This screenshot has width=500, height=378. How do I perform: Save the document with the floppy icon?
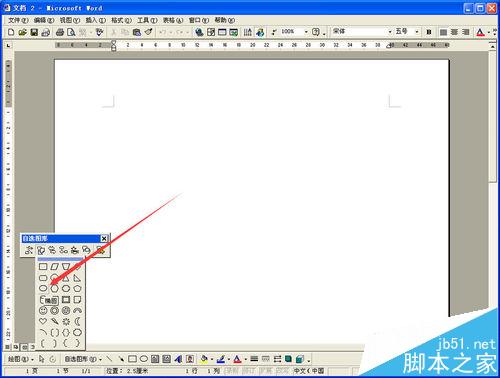point(34,32)
